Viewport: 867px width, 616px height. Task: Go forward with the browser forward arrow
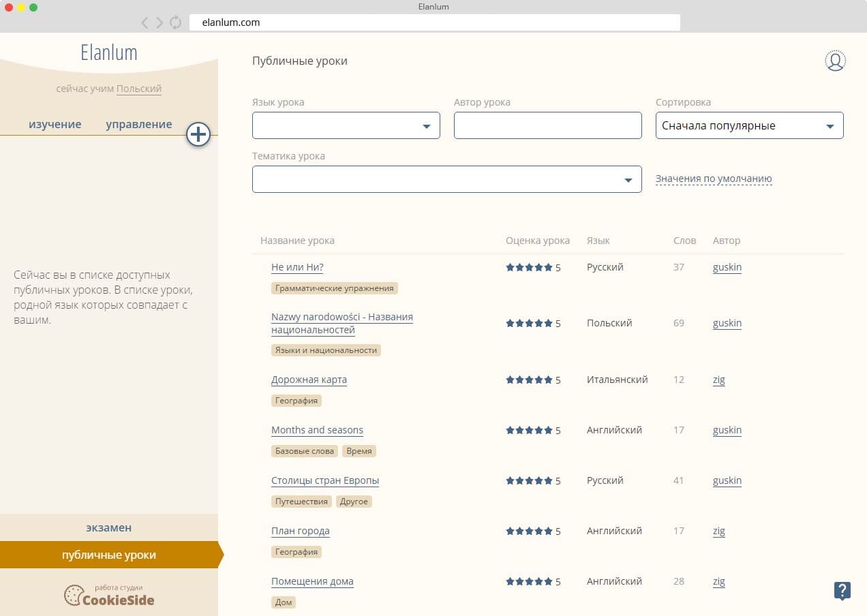coord(159,22)
